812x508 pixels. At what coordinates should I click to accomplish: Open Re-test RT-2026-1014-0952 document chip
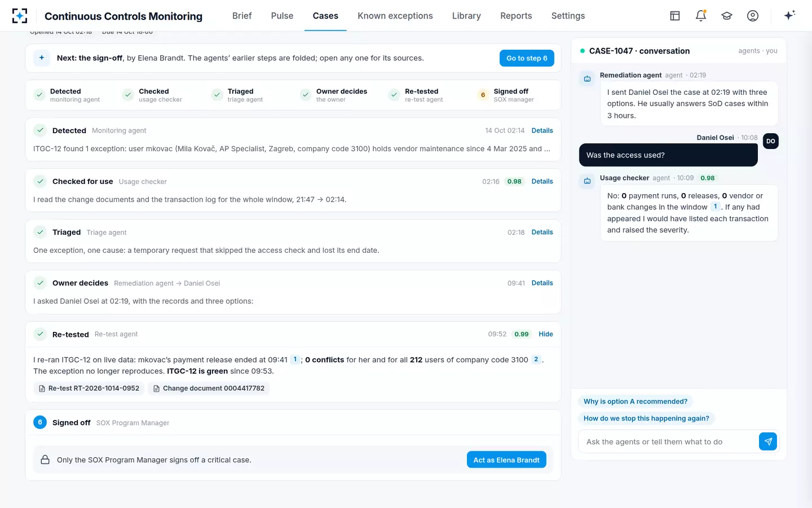point(89,388)
